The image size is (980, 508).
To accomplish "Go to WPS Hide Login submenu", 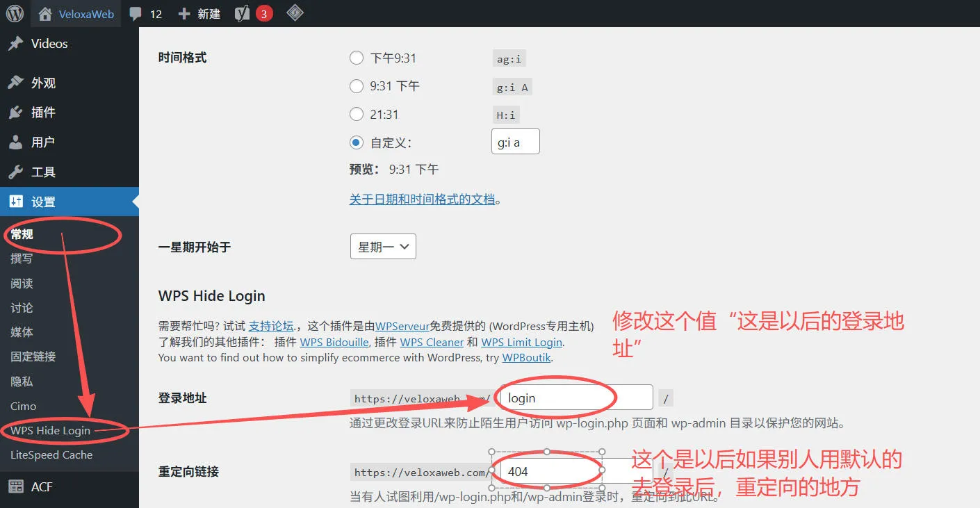I will (51, 430).
